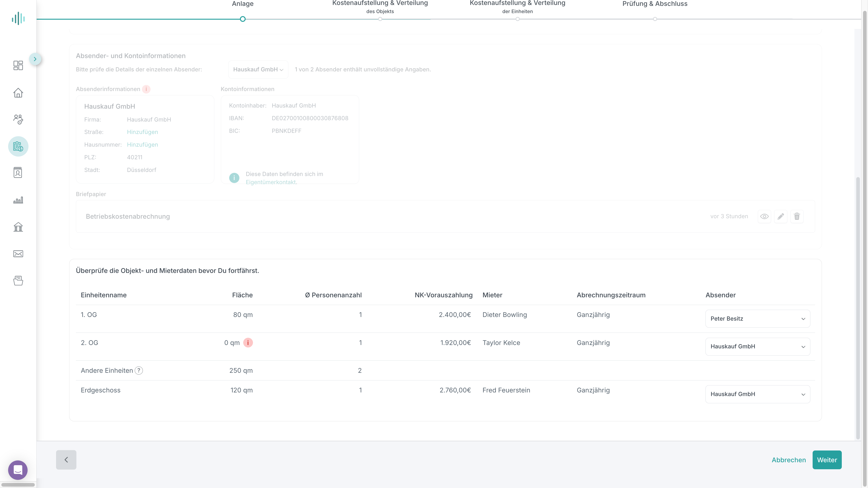The height and width of the screenshot is (488, 868).
Task: Go to the Anlage step
Action: [243, 4]
